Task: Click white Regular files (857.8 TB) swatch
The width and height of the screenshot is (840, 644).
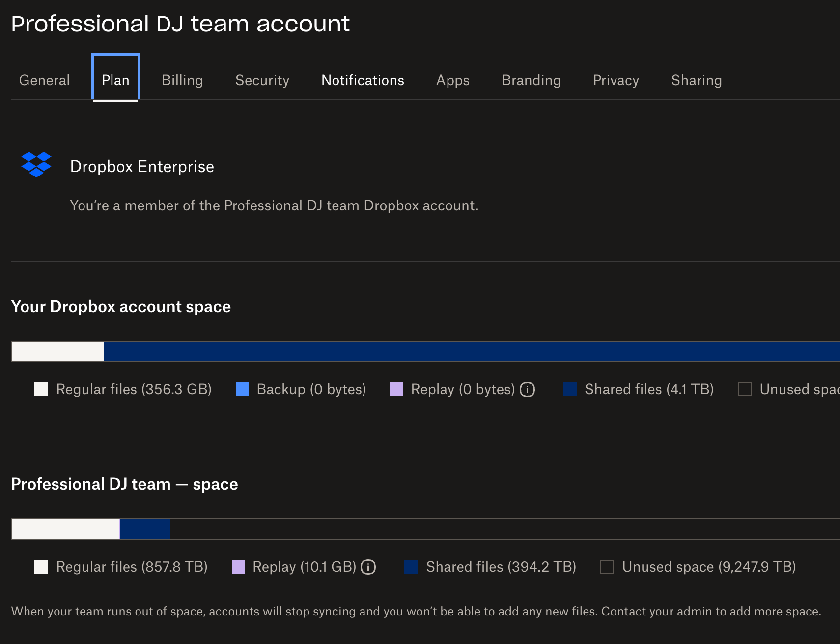Action: click(x=41, y=567)
